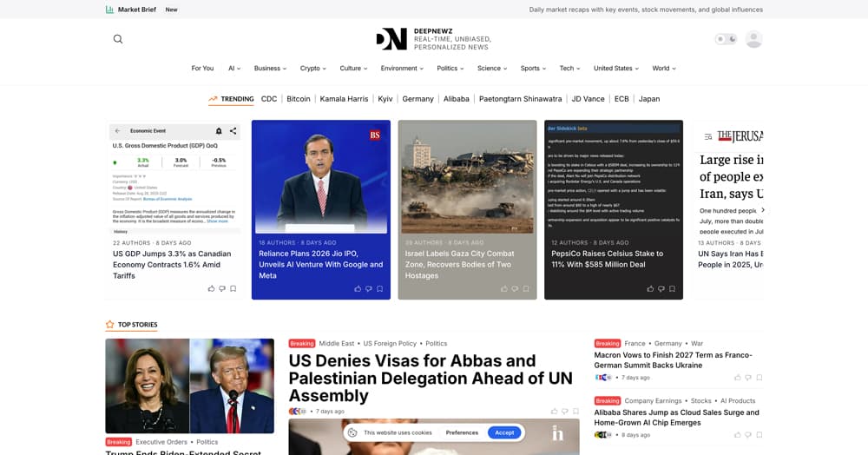The height and width of the screenshot is (455, 868).
Task: Like the PepsiCo Celsius Stake card
Action: click(650, 289)
